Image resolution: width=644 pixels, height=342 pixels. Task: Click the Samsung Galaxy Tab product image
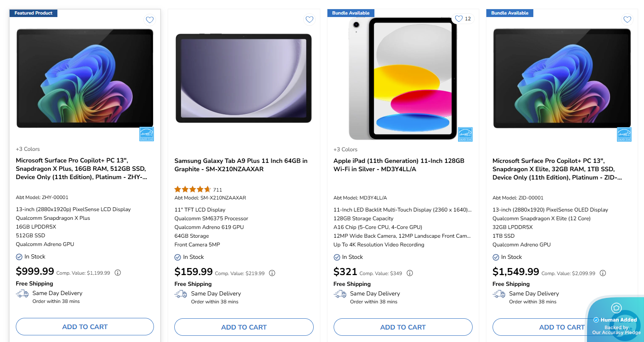click(x=244, y=79)
